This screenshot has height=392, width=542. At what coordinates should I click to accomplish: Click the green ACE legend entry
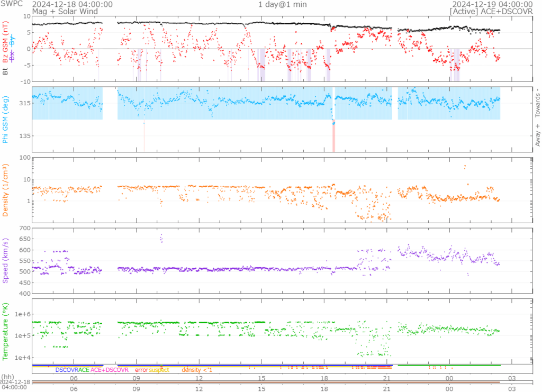[x=84, y=370]
